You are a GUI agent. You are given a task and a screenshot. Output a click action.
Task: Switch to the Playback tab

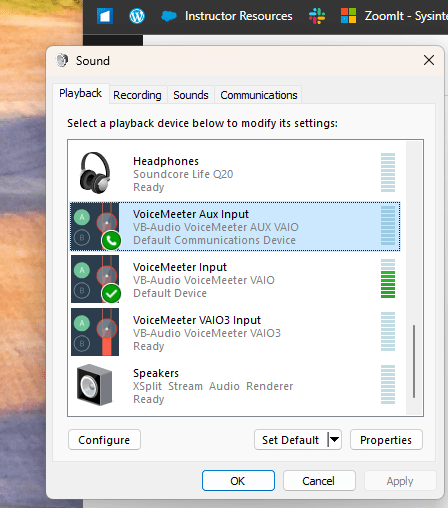pos(80,93)
